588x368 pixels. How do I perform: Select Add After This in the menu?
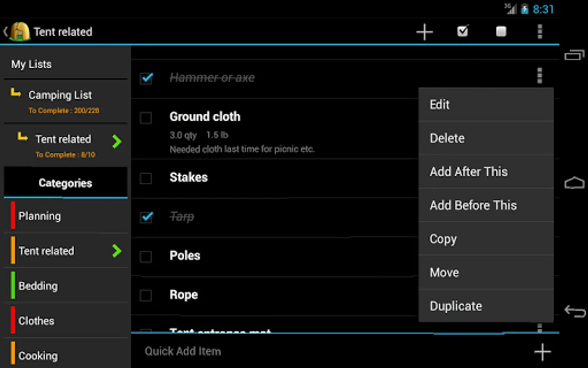tap(486, 172)
